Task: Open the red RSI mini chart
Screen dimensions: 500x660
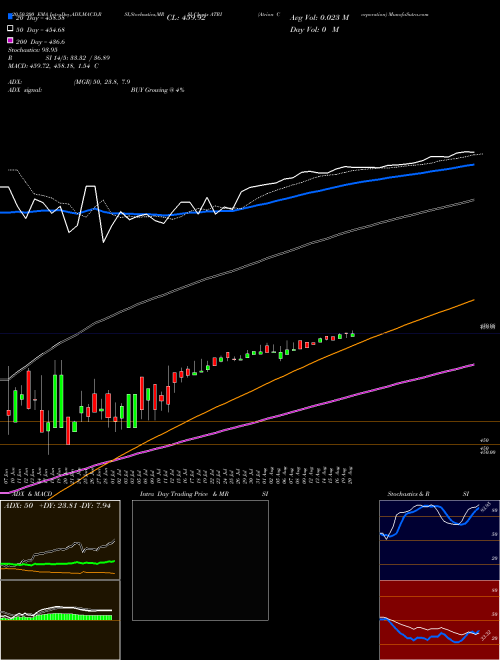Action: pyautogui.click(x=439, y=620)
